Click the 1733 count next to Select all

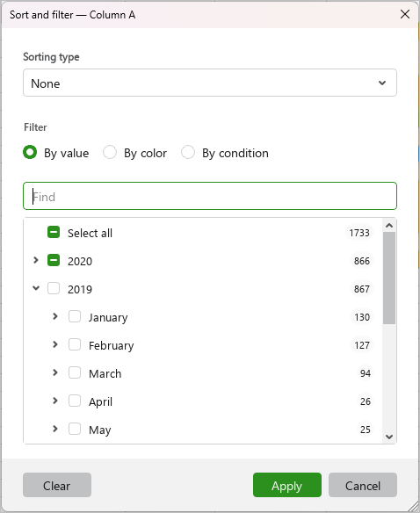(359, 233)
